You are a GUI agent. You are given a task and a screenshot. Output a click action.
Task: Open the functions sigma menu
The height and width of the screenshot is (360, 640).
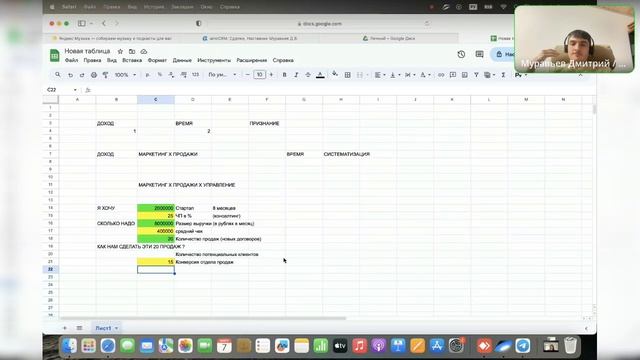click(503, 75)
